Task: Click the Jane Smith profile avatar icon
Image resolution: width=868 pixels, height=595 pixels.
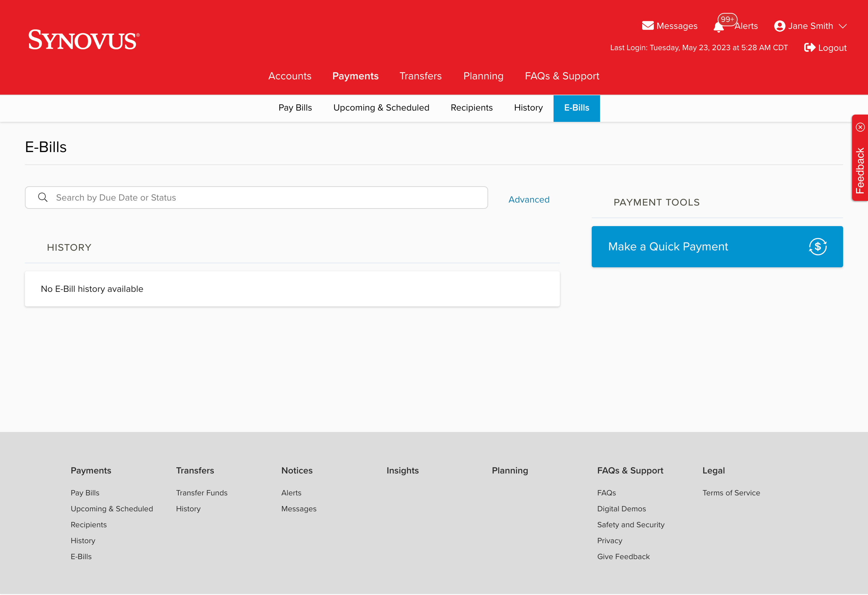Action: pos(779,26)
